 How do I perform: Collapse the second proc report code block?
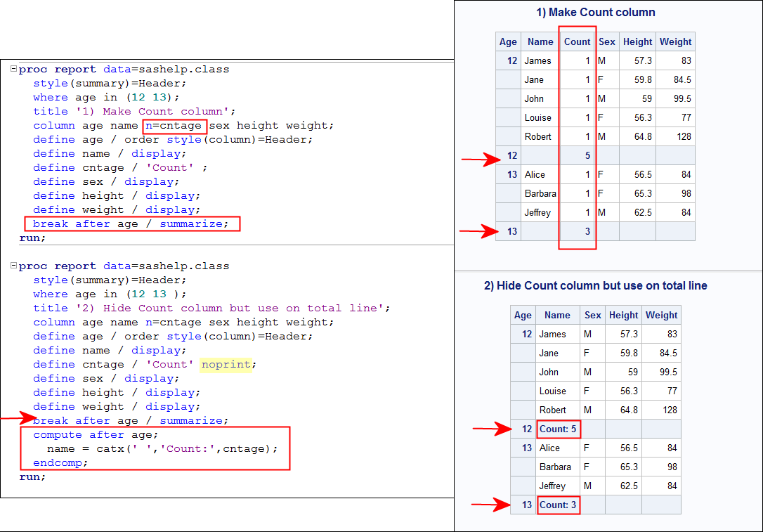click(x=13, y=266)
